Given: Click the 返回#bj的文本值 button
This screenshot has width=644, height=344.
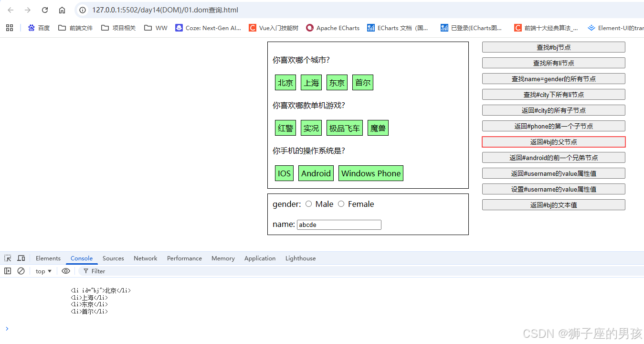Looking at the screenshot, I should (553, 204).
